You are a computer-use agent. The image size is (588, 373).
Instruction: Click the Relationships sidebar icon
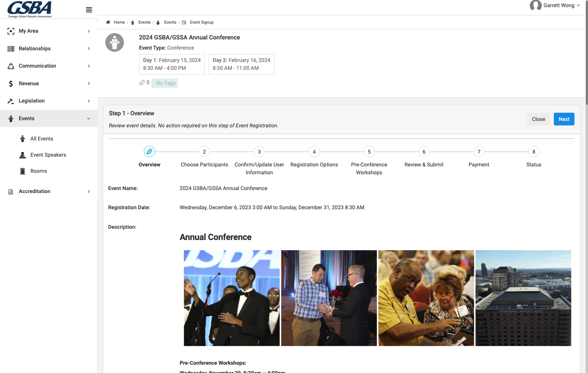click(x=11, y=48)
